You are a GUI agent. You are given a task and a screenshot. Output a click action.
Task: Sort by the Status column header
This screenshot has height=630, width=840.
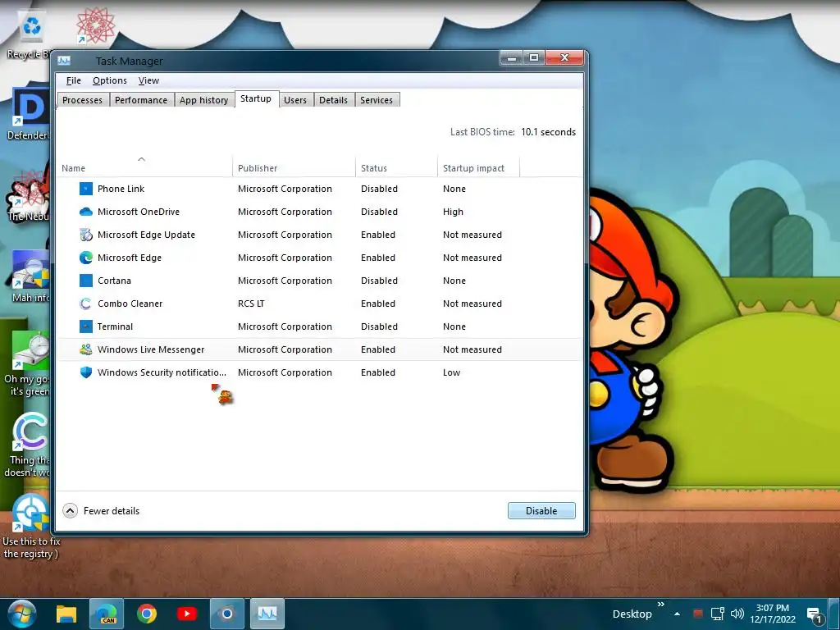(x=396, y=167)
